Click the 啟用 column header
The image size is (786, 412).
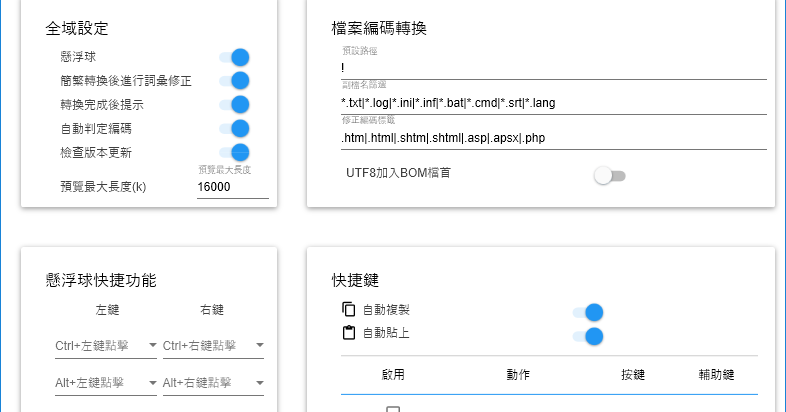point(393,375)
